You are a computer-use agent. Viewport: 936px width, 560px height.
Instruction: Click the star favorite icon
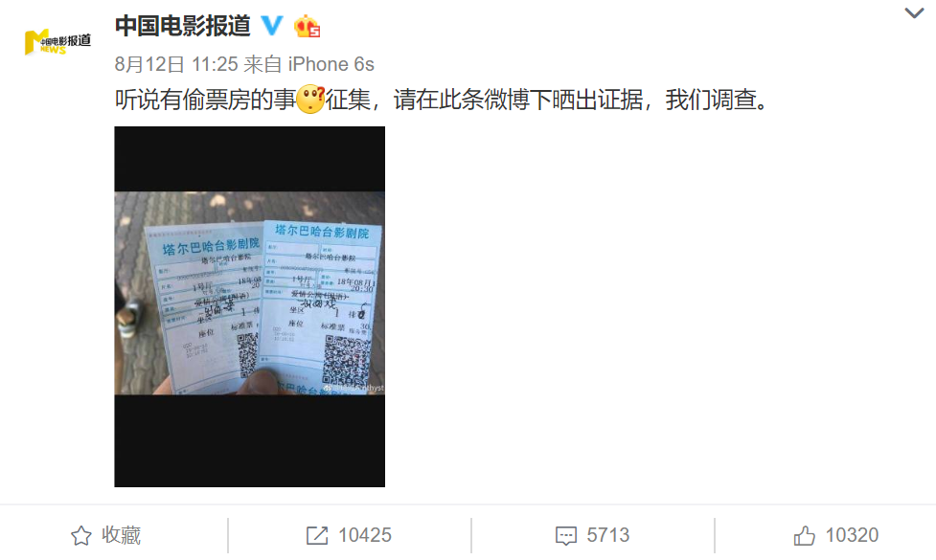[81, 535]
